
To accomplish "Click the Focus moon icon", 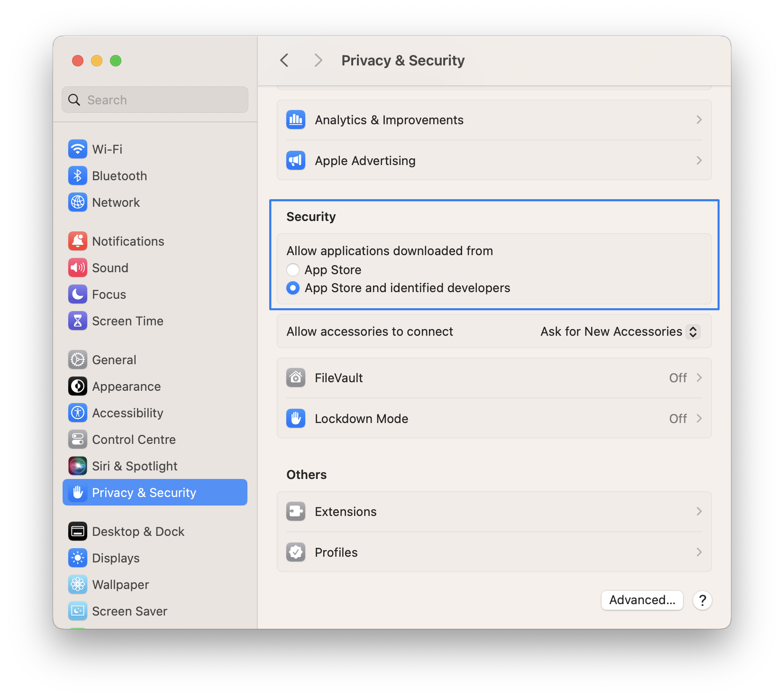I will 78,294.
